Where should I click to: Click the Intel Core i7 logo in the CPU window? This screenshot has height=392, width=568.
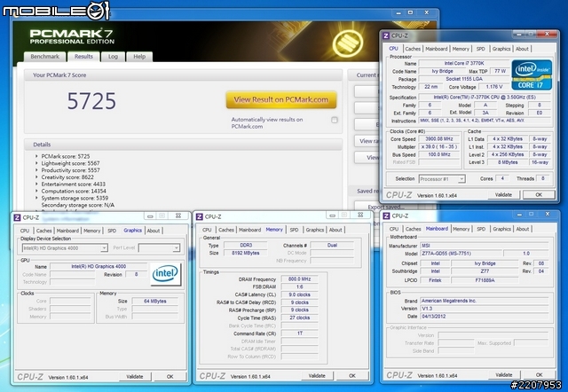[x=532, y=74]
